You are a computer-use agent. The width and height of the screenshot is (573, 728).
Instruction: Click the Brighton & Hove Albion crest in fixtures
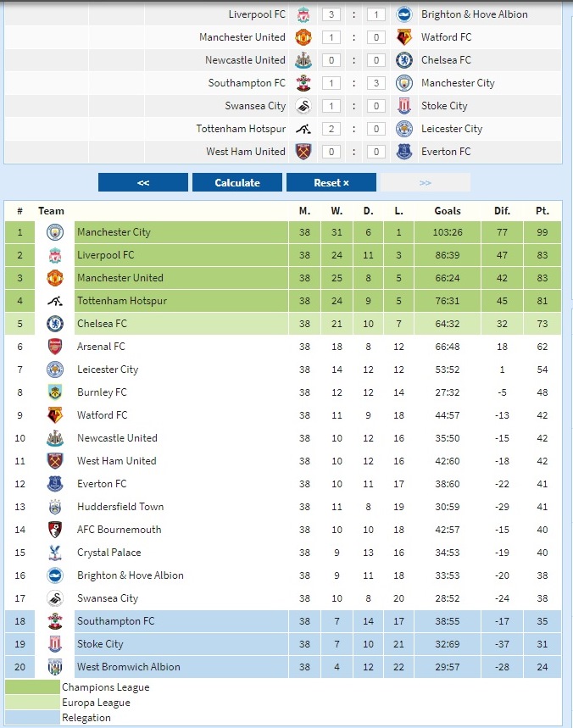tap(404, 14)
